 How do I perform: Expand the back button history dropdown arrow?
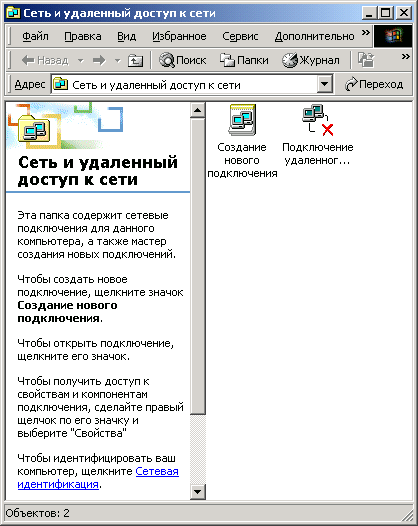pyautogui.click(x=81, y=61)
